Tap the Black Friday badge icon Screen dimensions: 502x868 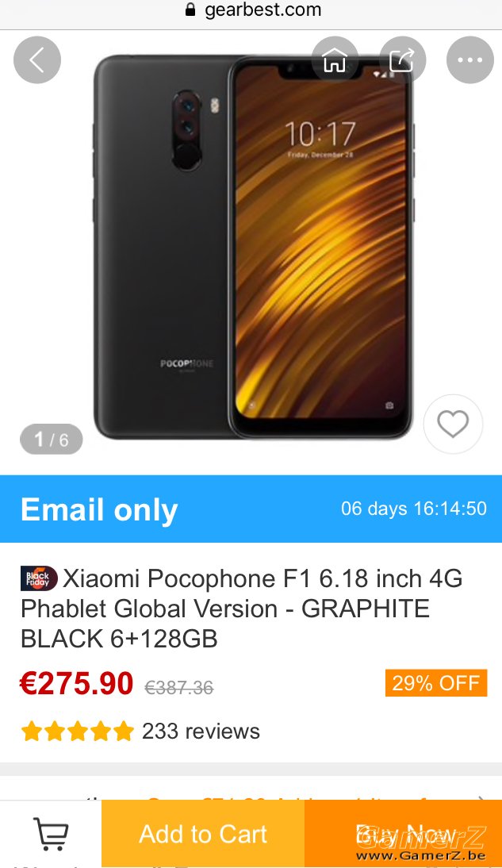[x=39, y=578]
